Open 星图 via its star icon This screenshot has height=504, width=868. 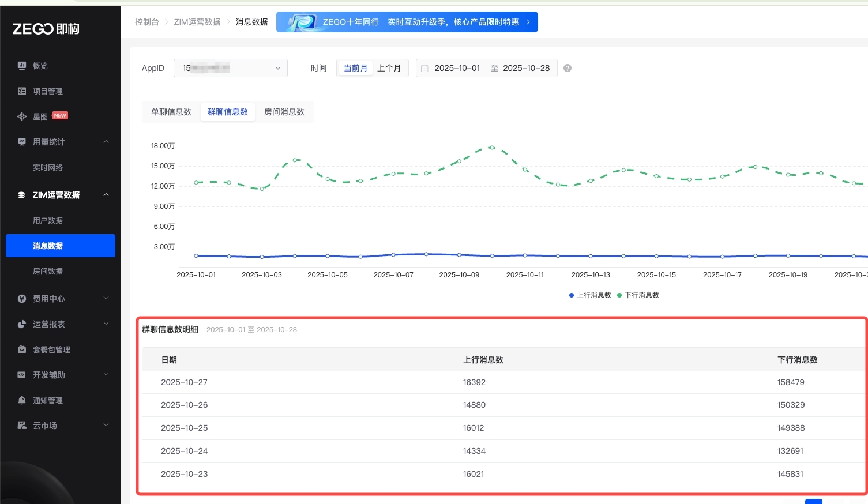point(22,116)
